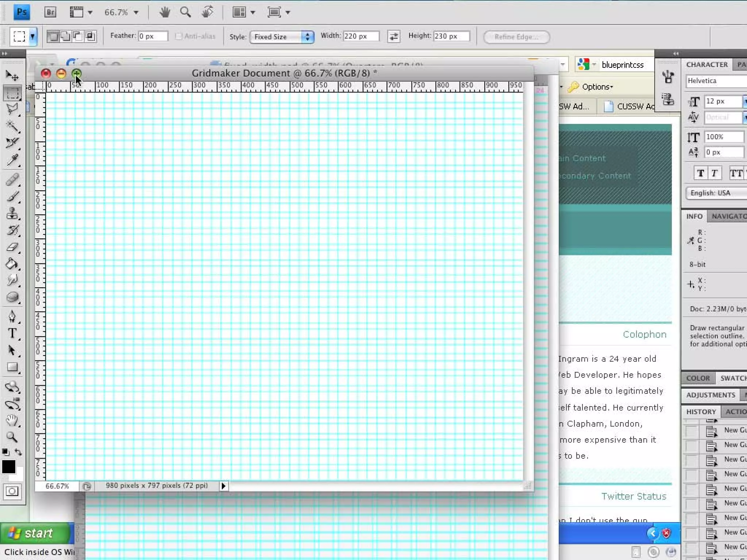Open the Style dropdown set to Fixed Size
Viewport: 747px width, 560px height.
tap(282, 37)
